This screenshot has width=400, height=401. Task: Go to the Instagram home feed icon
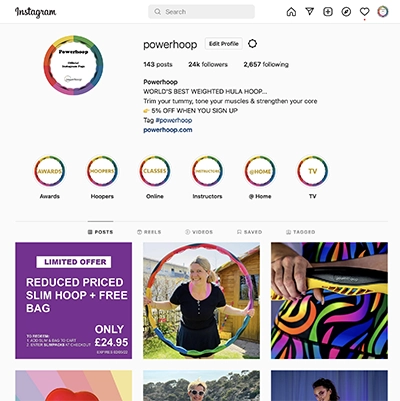[291, 12]
